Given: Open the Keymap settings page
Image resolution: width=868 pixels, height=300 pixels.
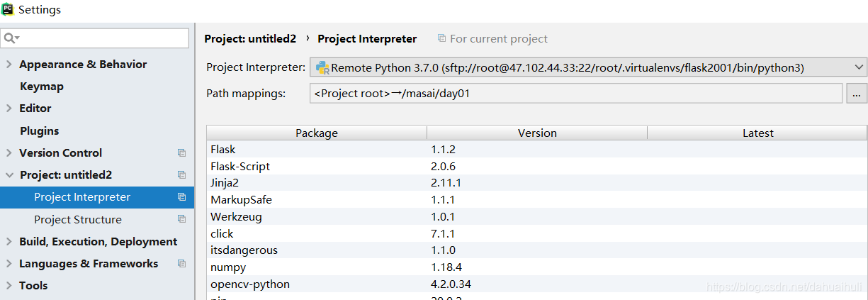Looking at the screenshot, I should 42,87.
